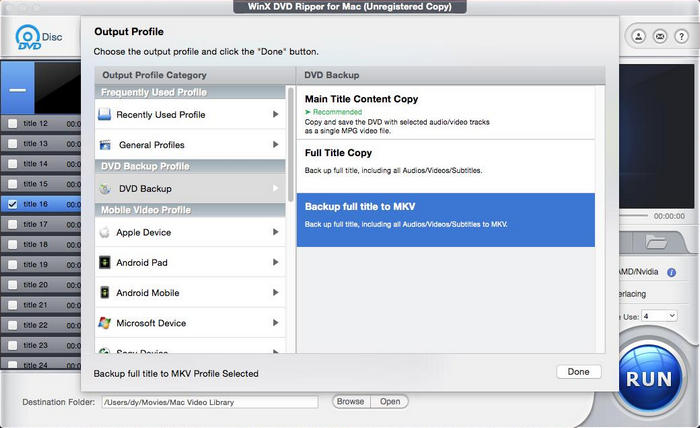
Task: Click the Android Mobile icon
Action: tap(104, 292)
